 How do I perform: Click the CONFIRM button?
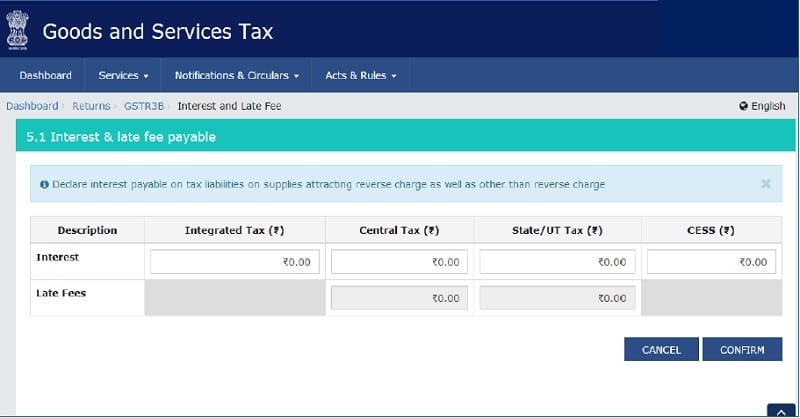coord(742,349)
